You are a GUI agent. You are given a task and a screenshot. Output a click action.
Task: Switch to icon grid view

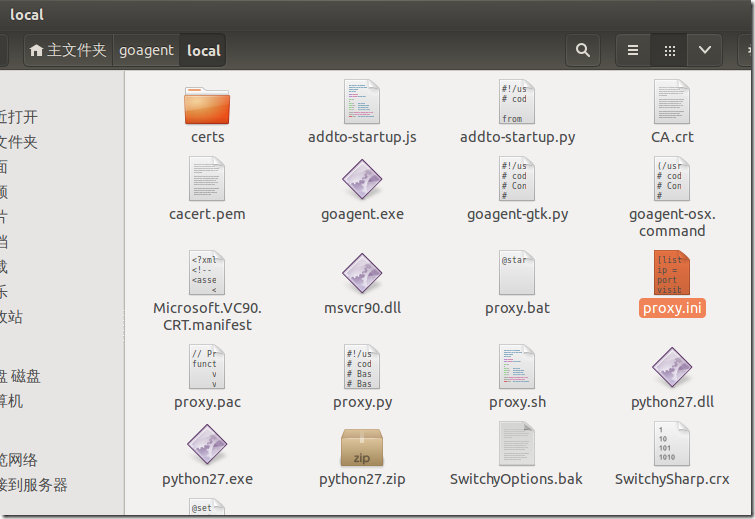tap(669, 50)
